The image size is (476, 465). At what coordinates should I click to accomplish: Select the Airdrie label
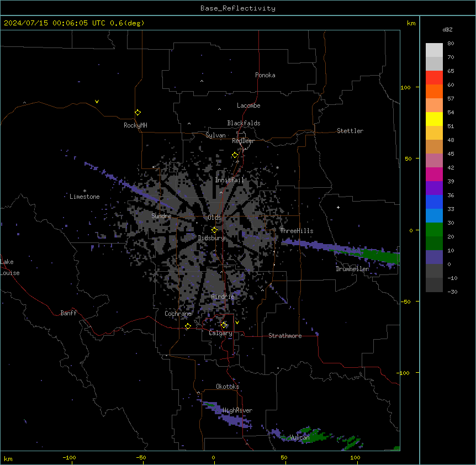tap(223, 297)
